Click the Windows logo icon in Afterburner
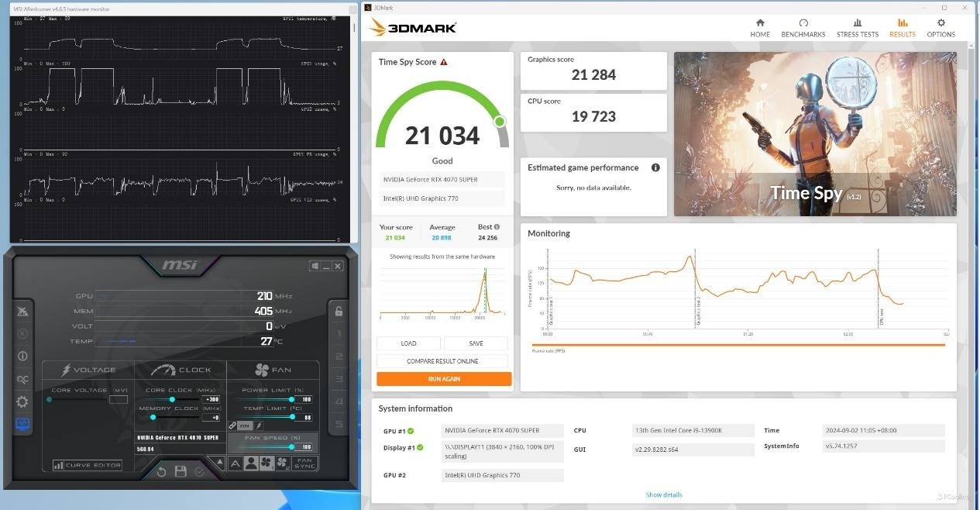The height and width of the screenshot is (510, 980). (315, 266)
